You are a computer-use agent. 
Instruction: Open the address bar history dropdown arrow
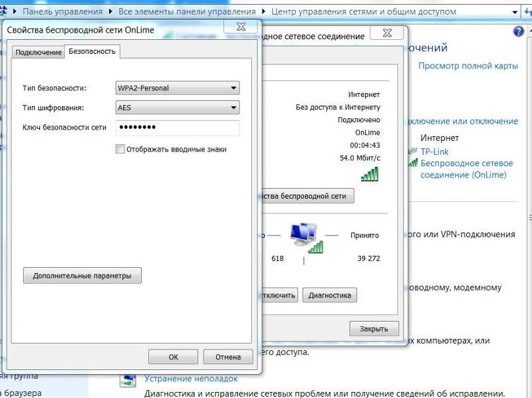[515, 12]
